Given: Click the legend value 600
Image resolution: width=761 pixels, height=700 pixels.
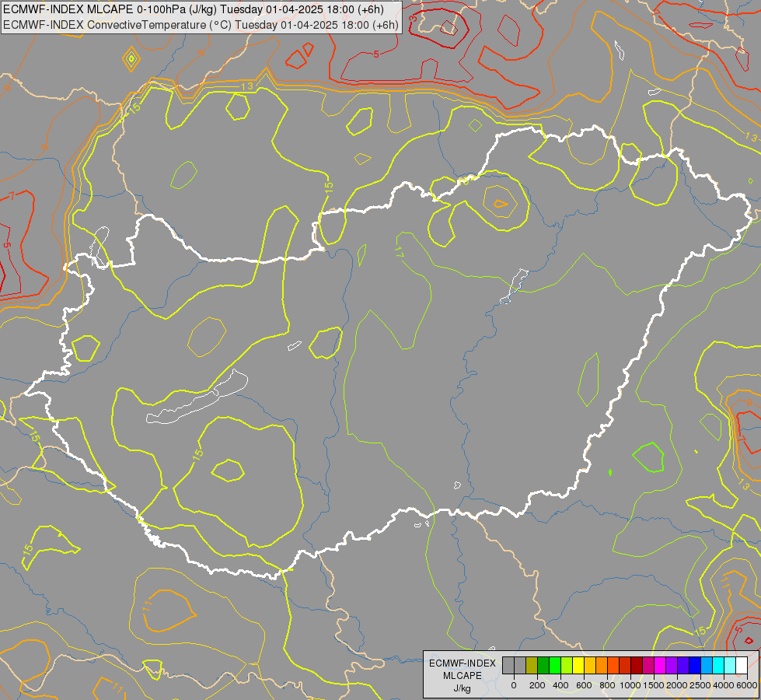Looking at the screenshot, I should click(584, 685).
